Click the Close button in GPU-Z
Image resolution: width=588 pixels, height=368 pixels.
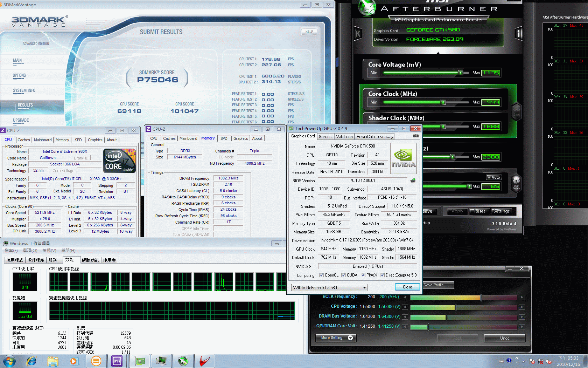click(x=407, y=287)
